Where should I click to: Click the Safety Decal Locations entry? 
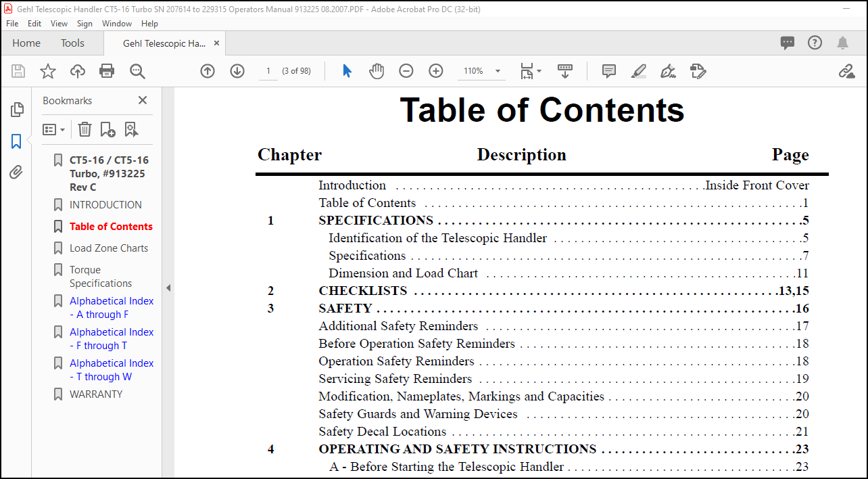pyautogui.click(x=383, y=431)
